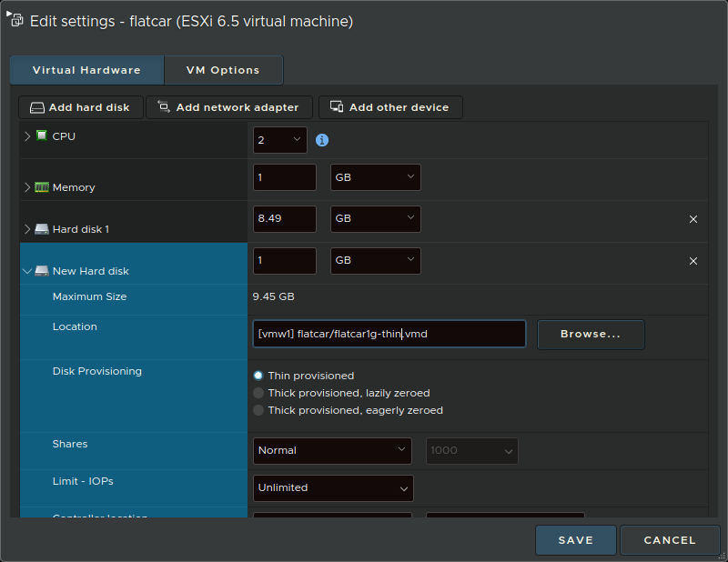728x562 pixels.
Task: Click Add other device button
Action: pos(390,107)
